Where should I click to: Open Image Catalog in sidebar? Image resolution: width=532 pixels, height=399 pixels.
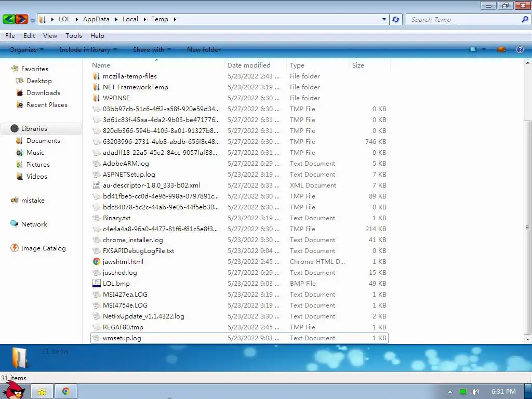click(43, 248)
